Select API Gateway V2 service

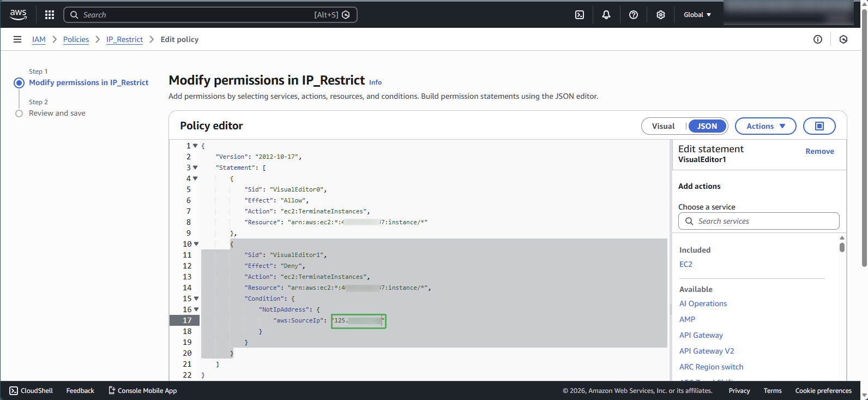click(x=707, y=351)
